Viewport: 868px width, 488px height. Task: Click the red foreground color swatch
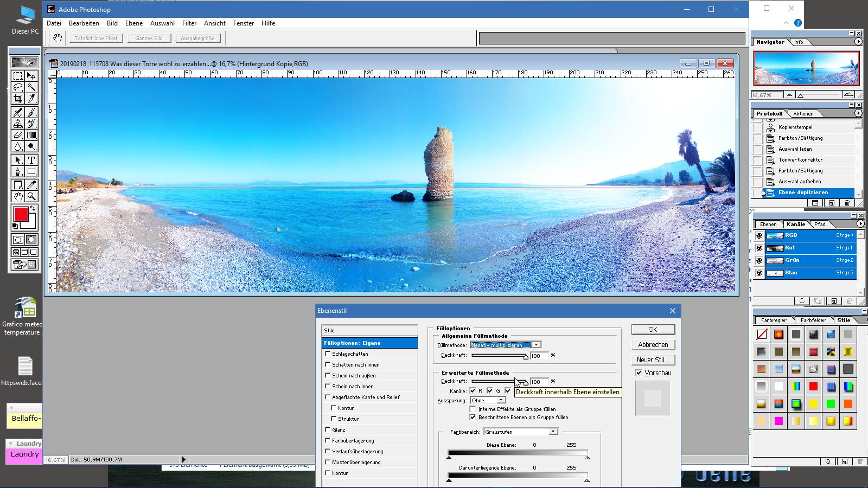[21, 214]
